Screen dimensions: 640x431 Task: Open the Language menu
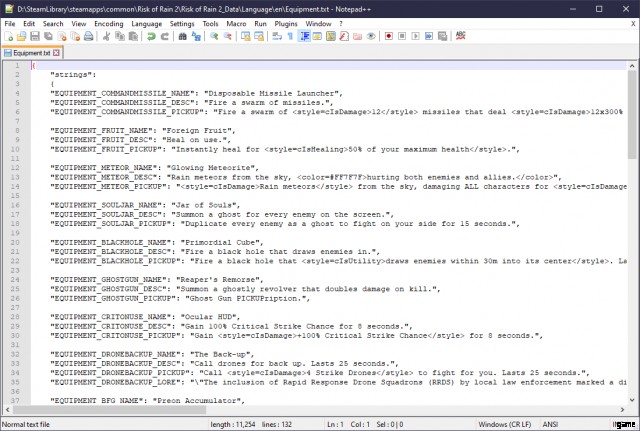tap(147, 22)
